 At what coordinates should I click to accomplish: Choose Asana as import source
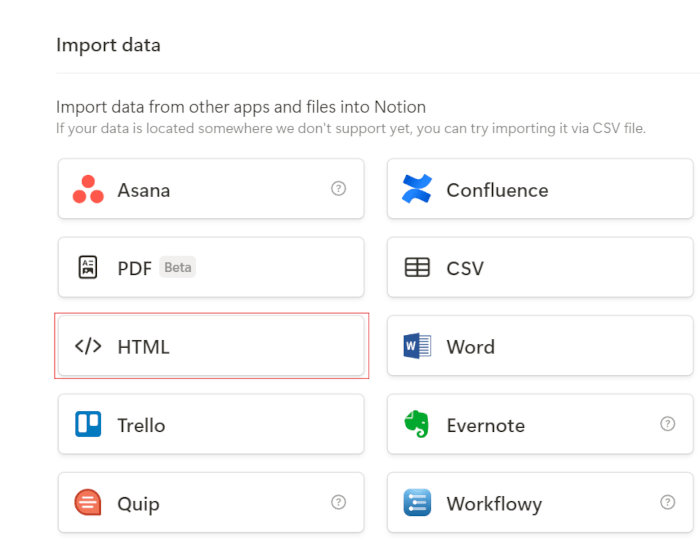[x=211, y=189]
